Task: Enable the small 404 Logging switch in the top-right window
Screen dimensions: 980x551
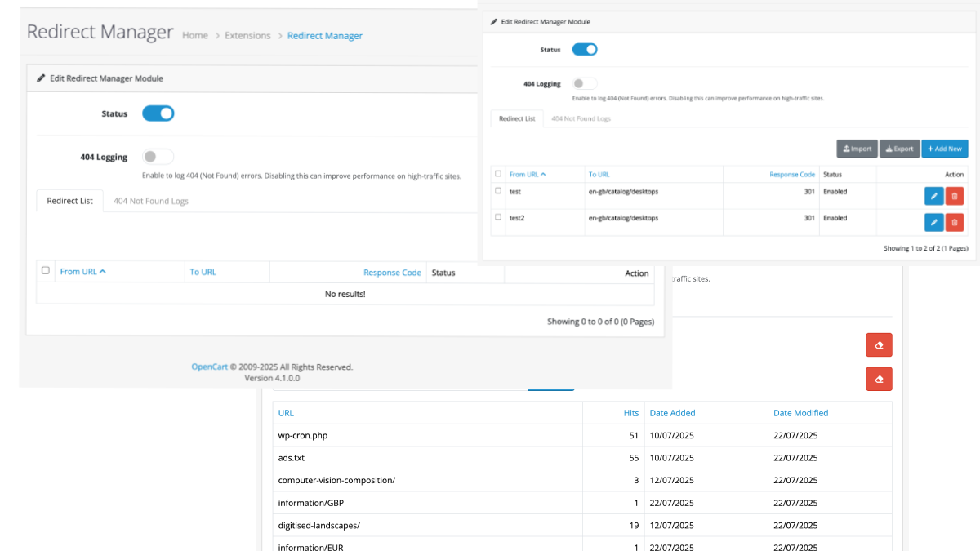Action: [x=585, y=83]
